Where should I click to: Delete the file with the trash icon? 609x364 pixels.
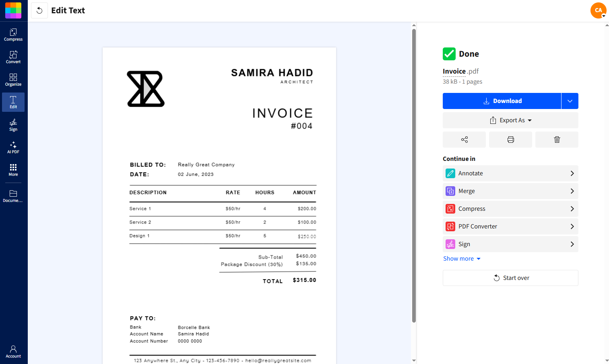557,140
